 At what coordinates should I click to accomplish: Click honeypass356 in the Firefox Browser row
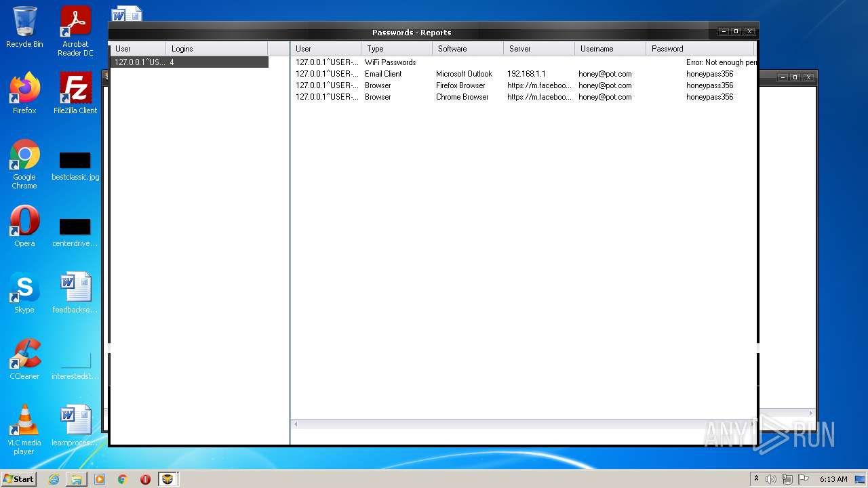[x=709, y=85]
